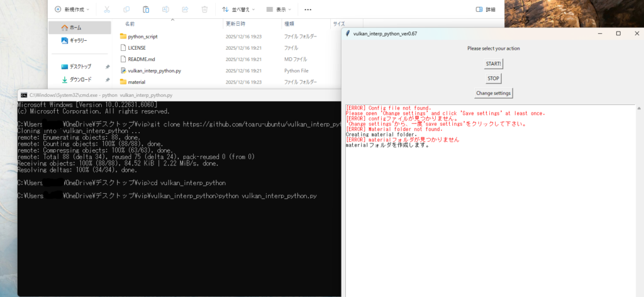This screenshot has width=644, height=297.
Task: Click the rename icon in toolbar
Action: click(x=165, y=10)
